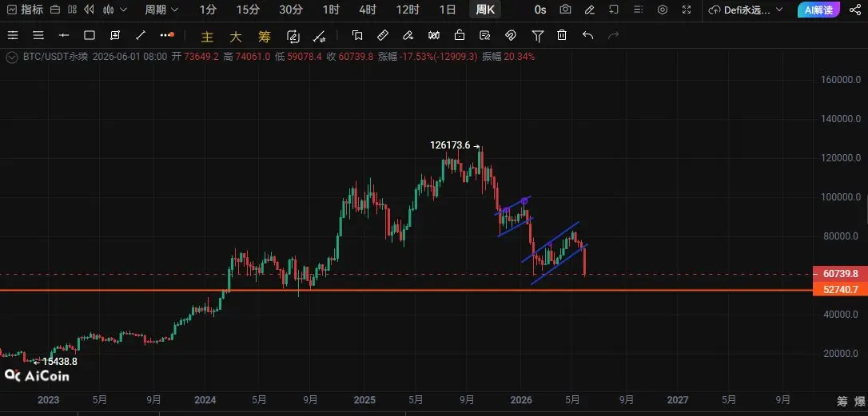Click the BTC/USDT永续 symbol label
This screenshot has height=416, width=868.
(x=55, y=57)
